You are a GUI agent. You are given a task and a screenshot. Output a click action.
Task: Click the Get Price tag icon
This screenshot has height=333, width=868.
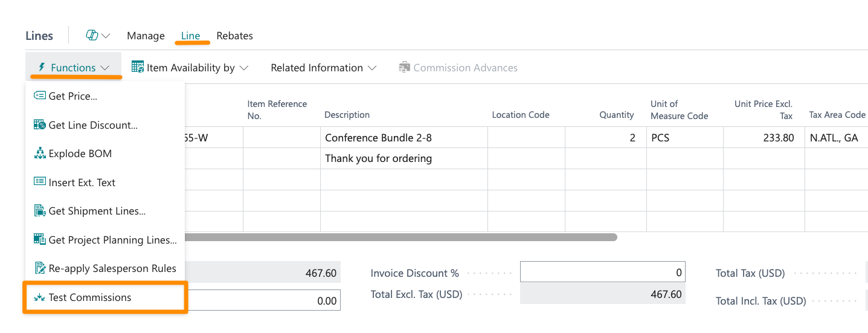point(40,96)
